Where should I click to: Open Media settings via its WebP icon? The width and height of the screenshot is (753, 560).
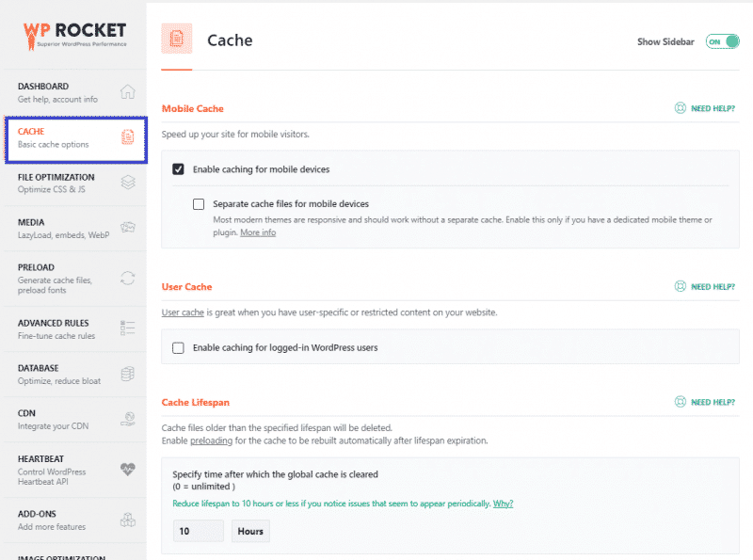[129, 229]
